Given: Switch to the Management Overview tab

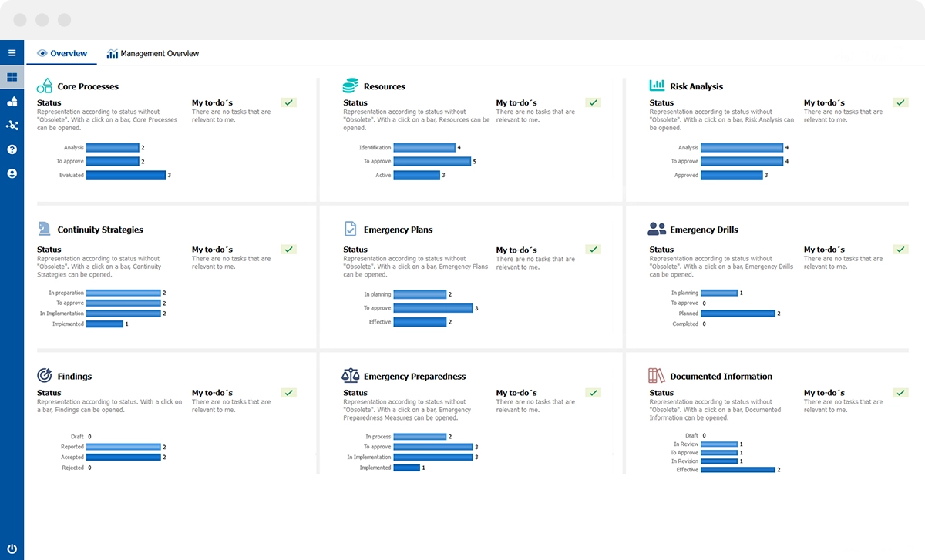Looking at the screenshot, I should 154,53.
